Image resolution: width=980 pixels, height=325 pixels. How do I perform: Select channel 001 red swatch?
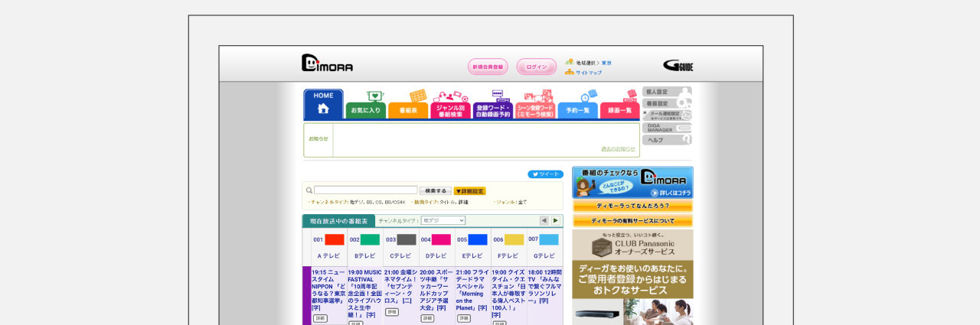[x=335, y=239]
